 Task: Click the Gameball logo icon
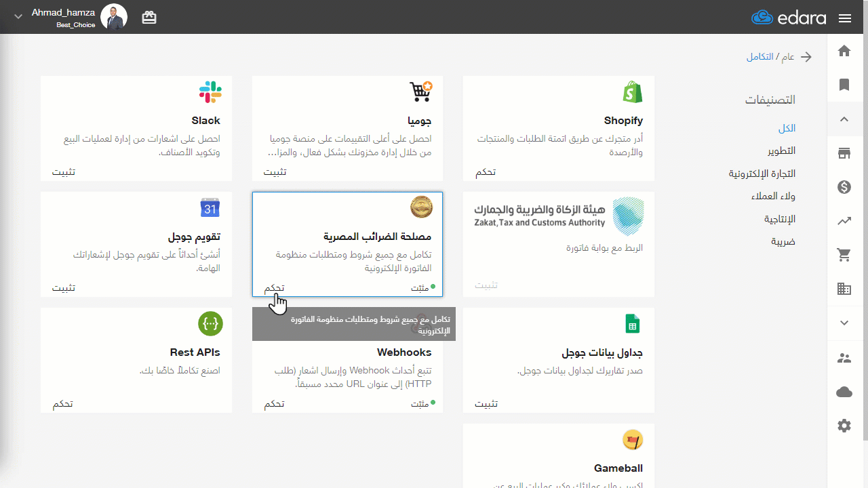[633, 440]
